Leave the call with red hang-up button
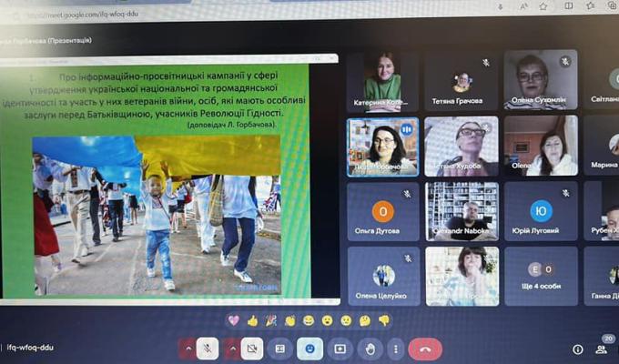The height and width of the screenshot is (364, 619). (x=425, y=349)
